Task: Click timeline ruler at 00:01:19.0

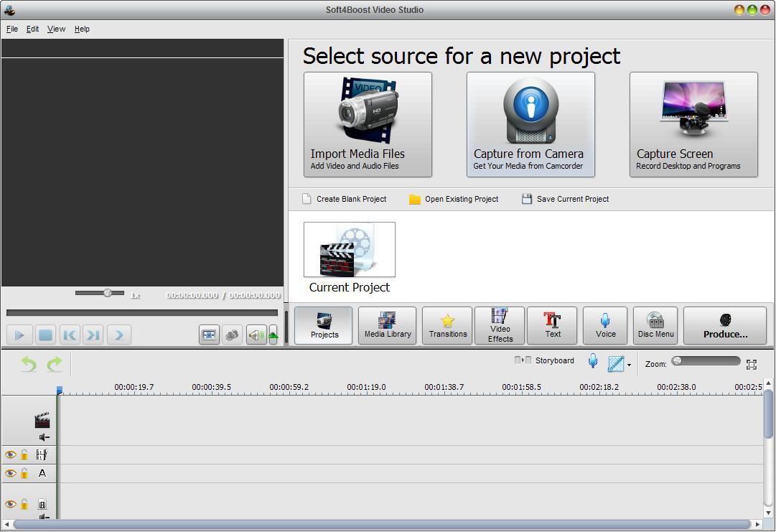Action: (366, 387)
